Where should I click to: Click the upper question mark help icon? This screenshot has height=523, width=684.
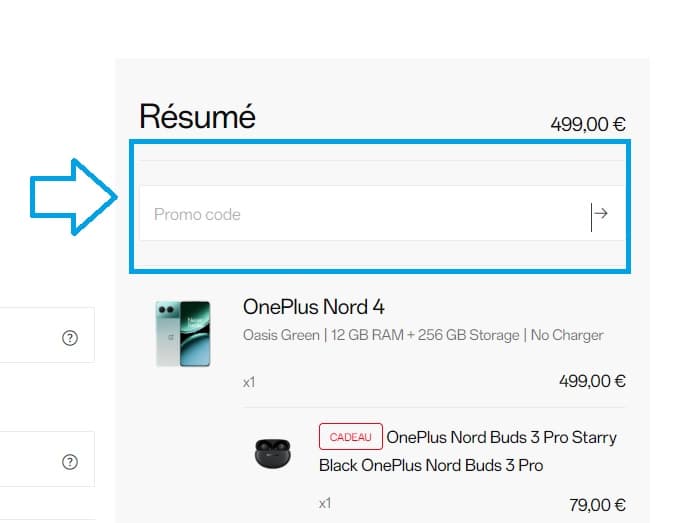[70, 338]
